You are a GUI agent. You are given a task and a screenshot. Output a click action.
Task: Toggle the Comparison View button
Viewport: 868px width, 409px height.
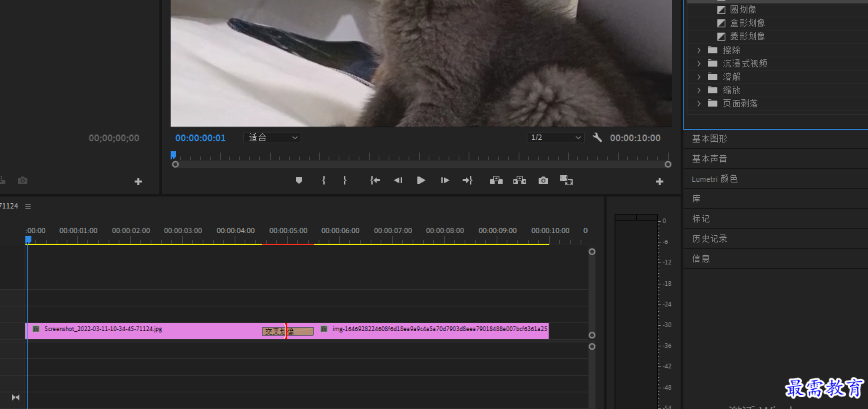pos(567,181)
